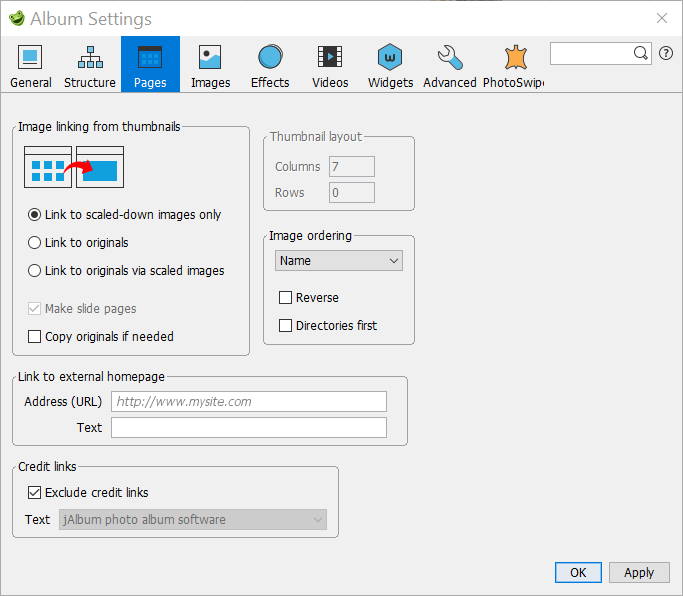
Task: Uncheck Exclude credit links
Action: point(35,492)
